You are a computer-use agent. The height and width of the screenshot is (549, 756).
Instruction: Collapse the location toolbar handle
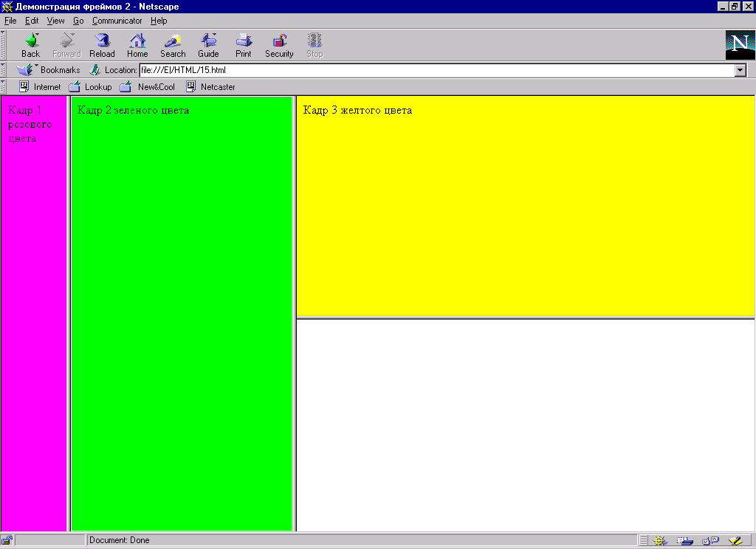pyautogui.click(x=3, y=70)
